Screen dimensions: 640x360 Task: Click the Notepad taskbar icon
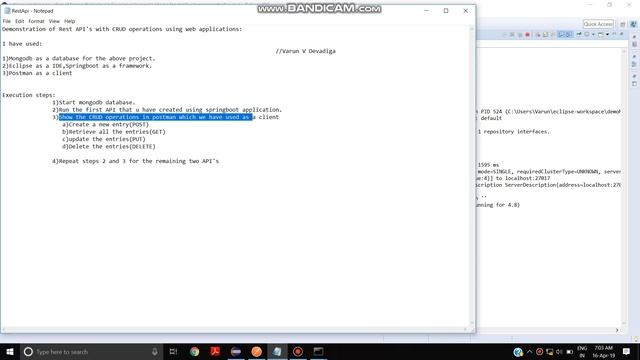coord(277,351)
